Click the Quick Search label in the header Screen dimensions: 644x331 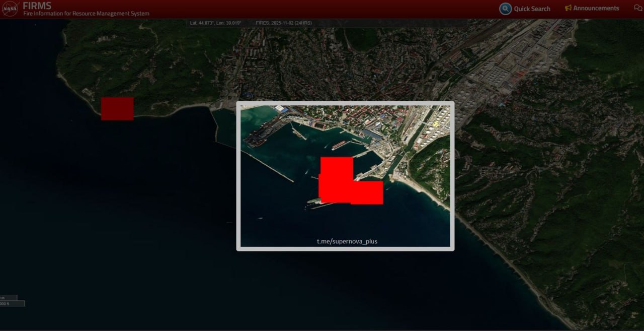532,9
